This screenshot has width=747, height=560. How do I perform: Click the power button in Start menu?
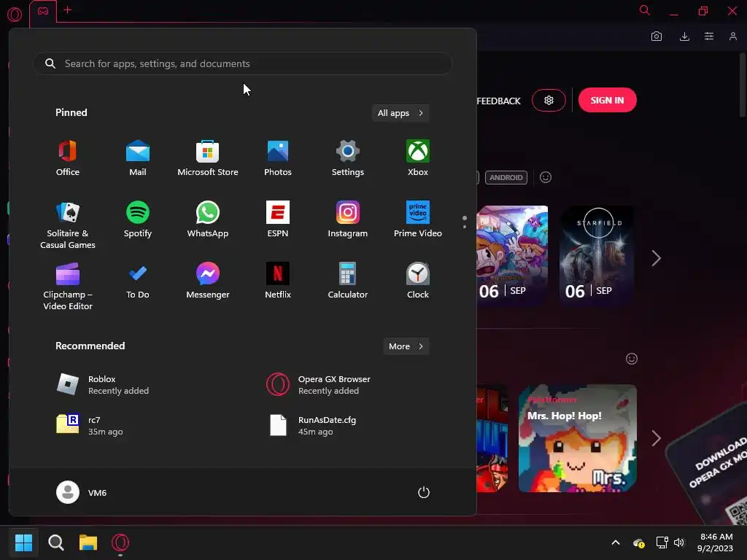pyautogui.click(x=424, y=492)
